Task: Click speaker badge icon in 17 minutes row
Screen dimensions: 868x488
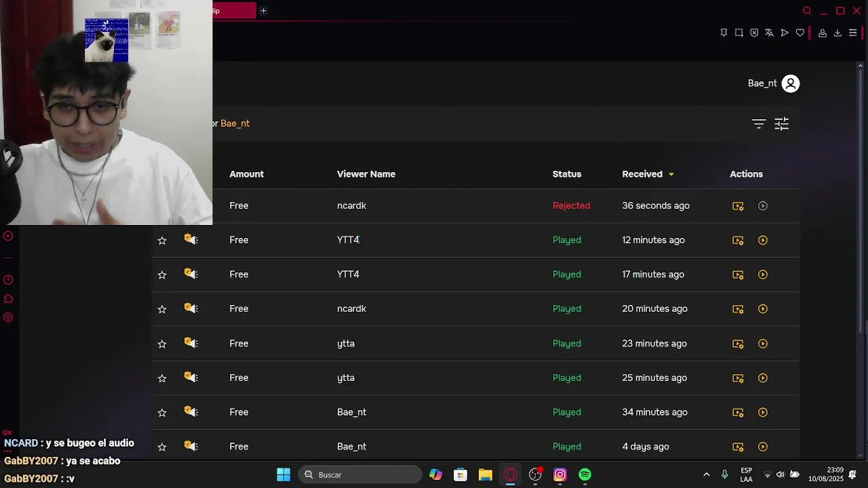Action: click(191, 274)
